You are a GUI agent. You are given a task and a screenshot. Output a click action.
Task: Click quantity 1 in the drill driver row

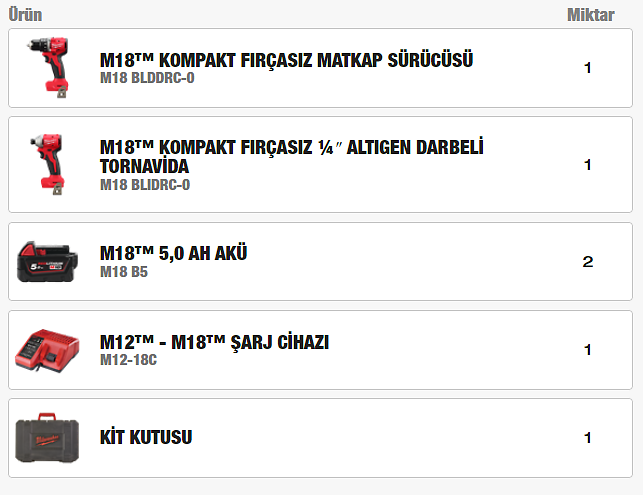[588, 68]
